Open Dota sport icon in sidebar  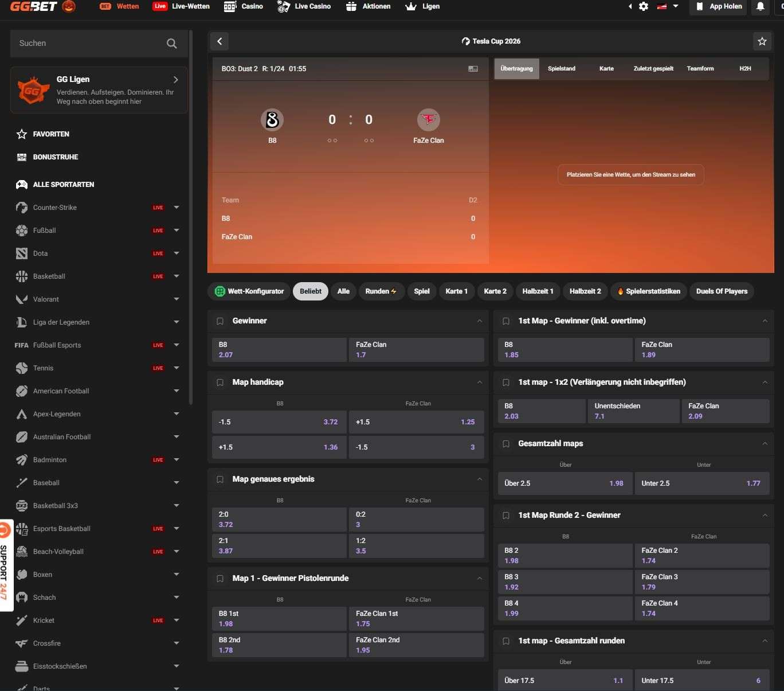pos(22,253)
